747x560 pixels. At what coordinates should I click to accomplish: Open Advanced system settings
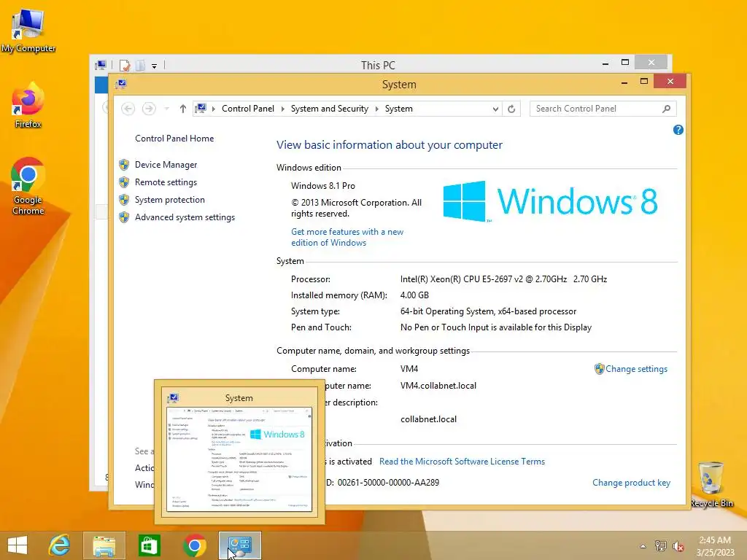[185, 217]
